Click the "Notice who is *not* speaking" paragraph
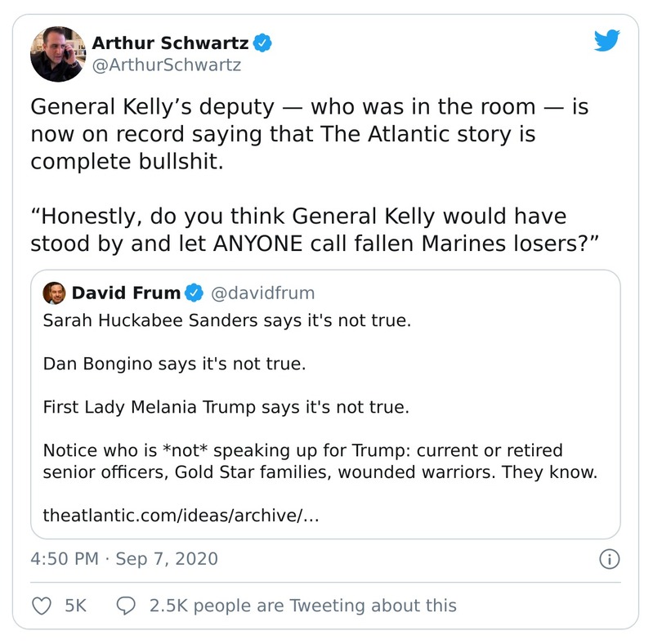 (320, 461)
